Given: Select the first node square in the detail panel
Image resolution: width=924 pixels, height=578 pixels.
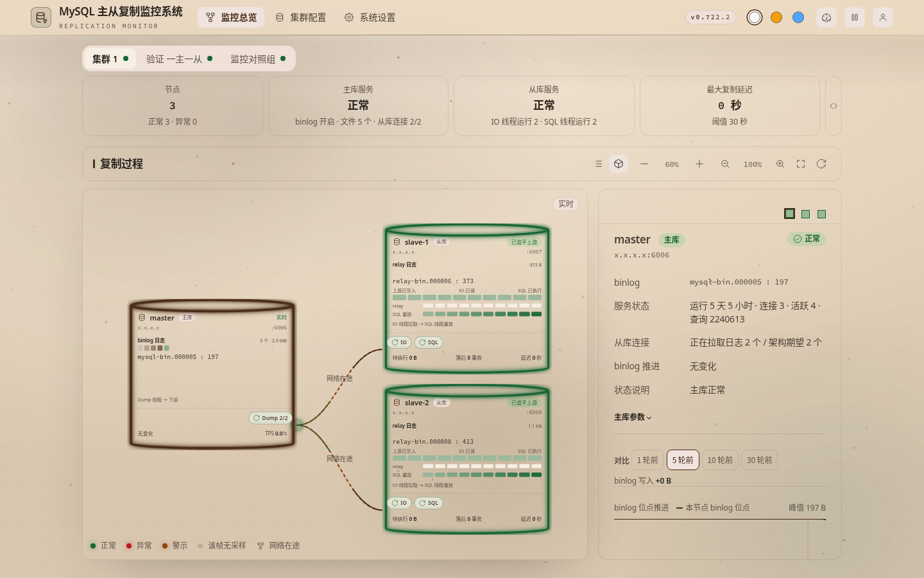Looking at the screenshot, I should point(790,214).
